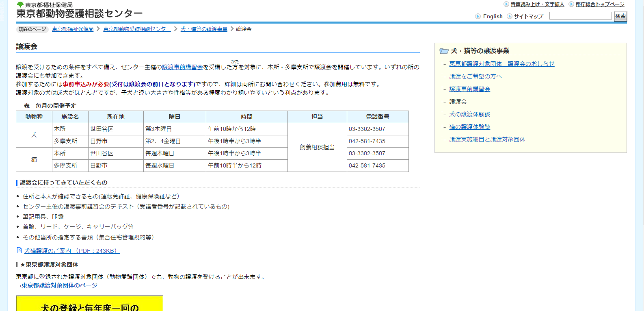
Task: Click the PDF document icon beside 犬猫譲渡のご案内
Action: pos(19,250)
